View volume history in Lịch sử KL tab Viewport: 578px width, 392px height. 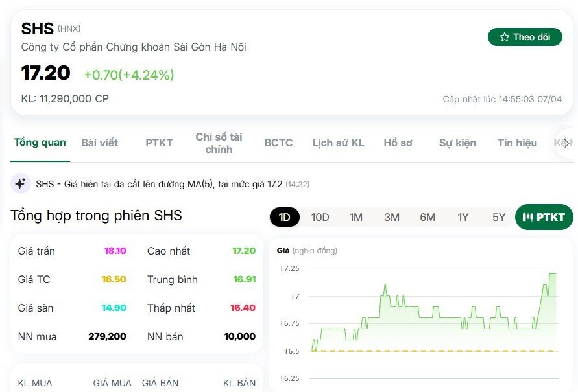(x=338, y=142)
